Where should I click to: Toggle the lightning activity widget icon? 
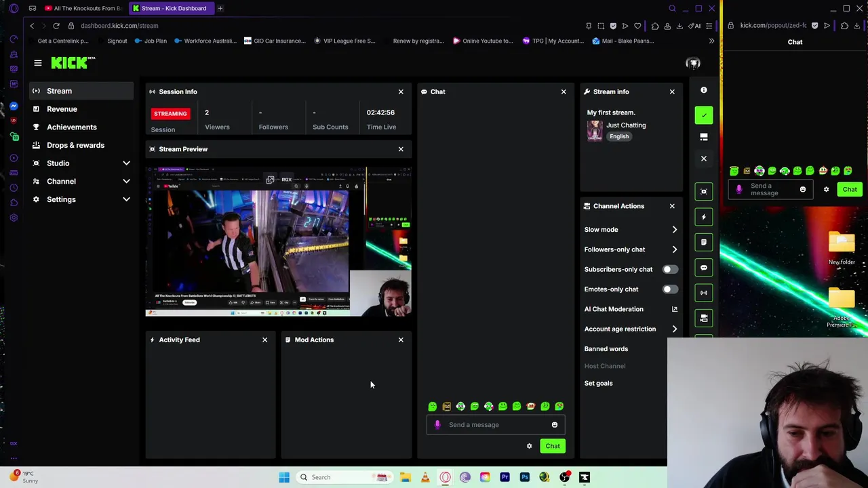[x=704, y=217]
